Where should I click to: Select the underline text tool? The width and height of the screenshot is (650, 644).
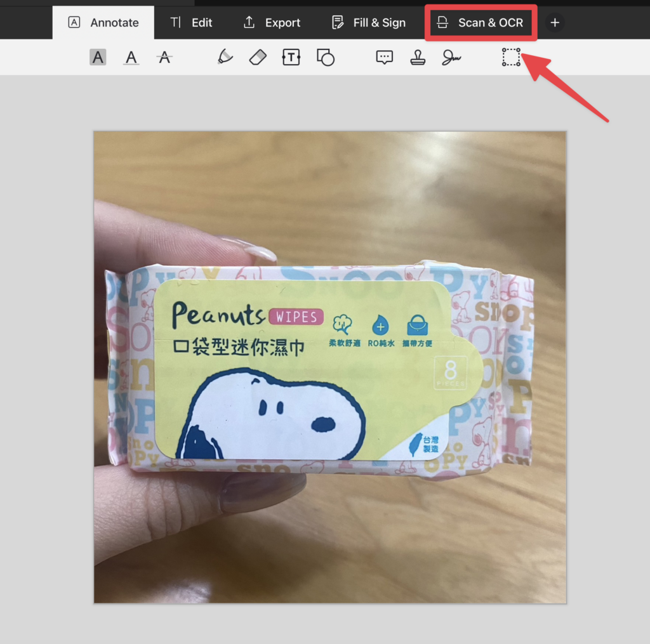click(x=131, y=57)
